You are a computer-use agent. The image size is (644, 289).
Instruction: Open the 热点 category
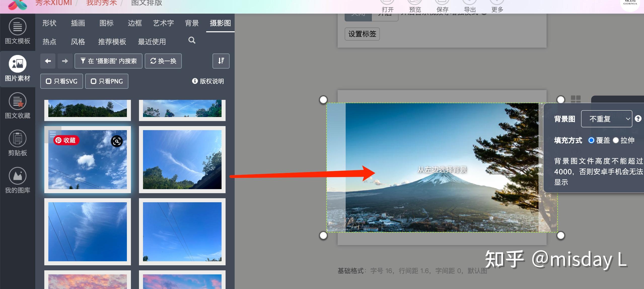point(49,42)
